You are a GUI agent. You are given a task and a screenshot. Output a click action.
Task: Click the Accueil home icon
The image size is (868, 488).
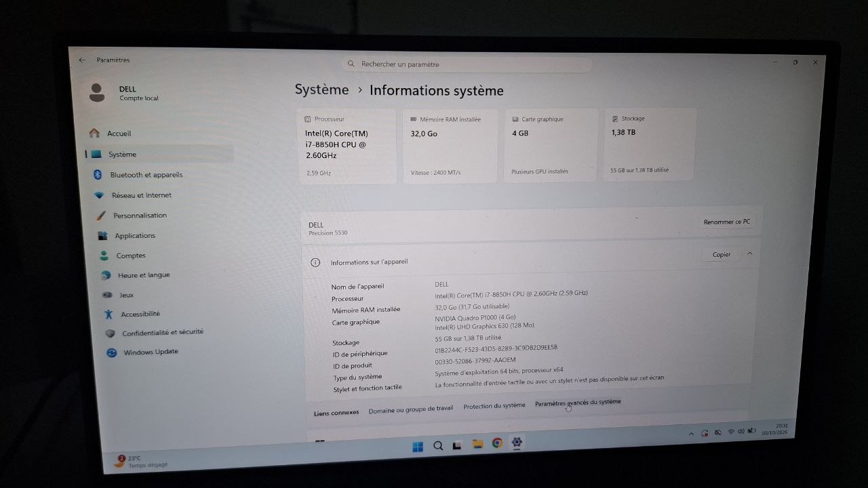(95, 133)
